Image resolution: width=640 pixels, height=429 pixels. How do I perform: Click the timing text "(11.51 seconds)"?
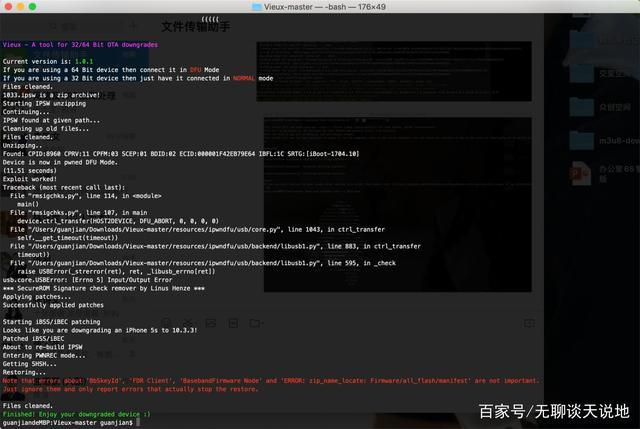[x=29, y=171]
